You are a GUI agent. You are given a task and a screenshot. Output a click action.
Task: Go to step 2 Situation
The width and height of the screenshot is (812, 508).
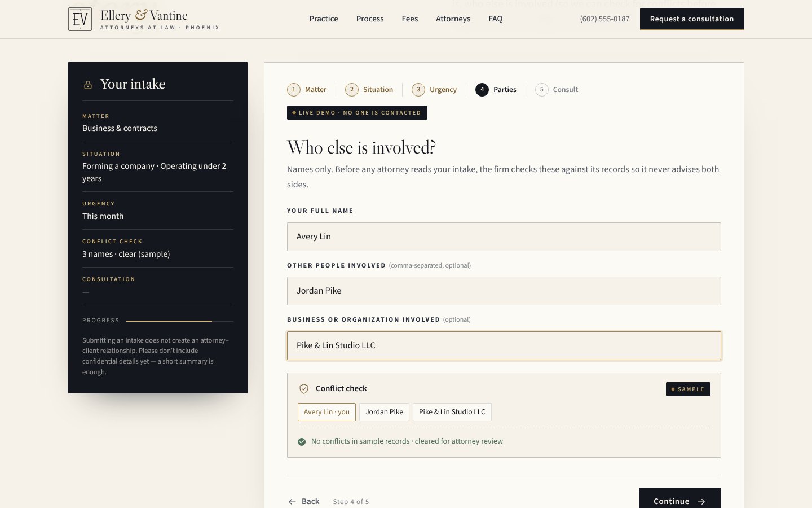point(369,89)
